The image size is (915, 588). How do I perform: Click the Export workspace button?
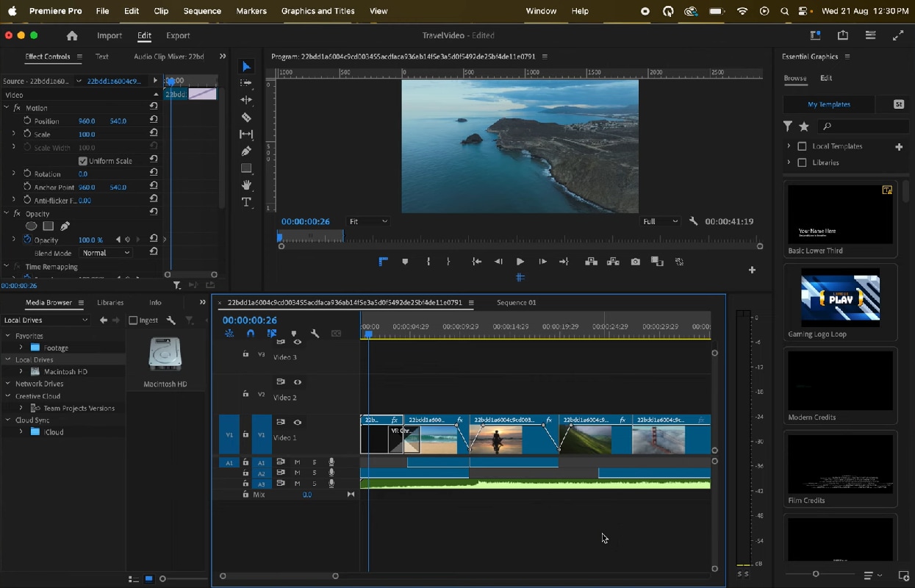(x=178, y=35)
